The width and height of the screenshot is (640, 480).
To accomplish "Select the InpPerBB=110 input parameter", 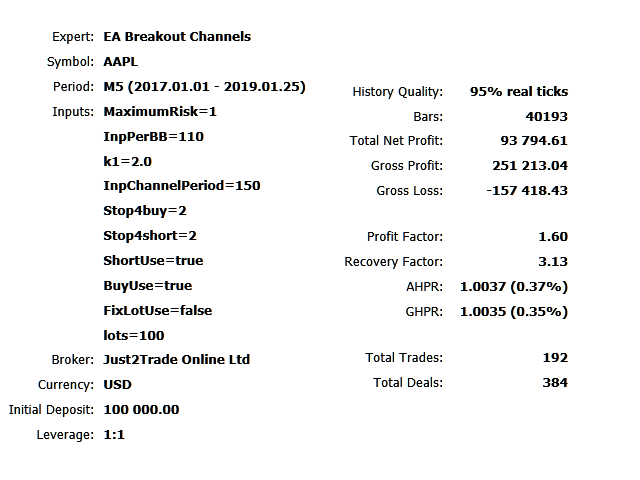I will pyautogui.click(x=153, y=137).
